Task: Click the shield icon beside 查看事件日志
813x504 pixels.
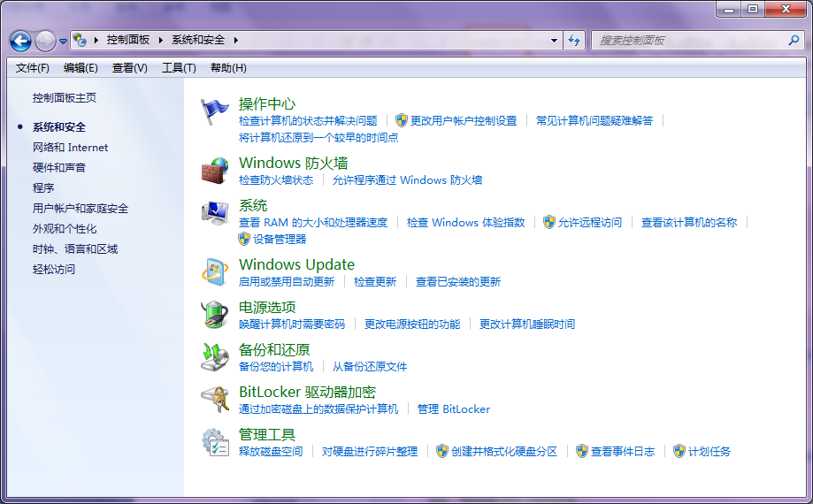Action: pyautogui.click(x=582, y=451)
